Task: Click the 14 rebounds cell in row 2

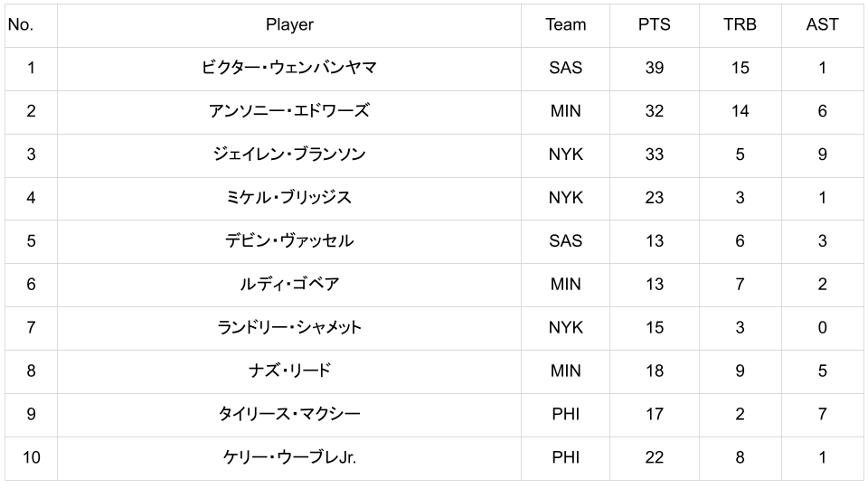Action: tap(741, 112)
